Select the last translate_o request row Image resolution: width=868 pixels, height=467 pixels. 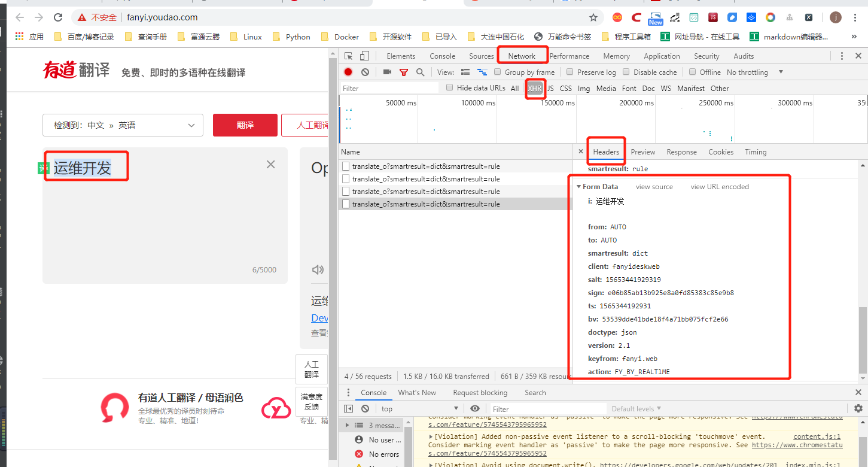pyautogui.click(x=455, y=204)
